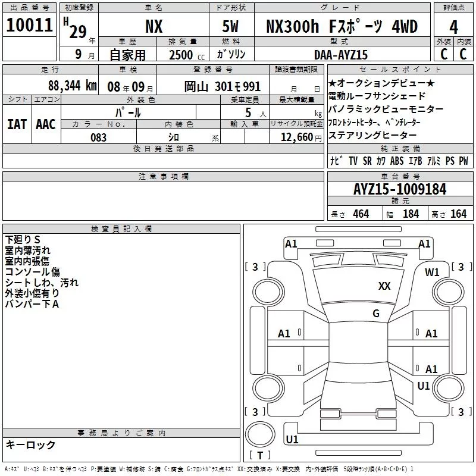
Task: Select the seating capacity 5 人
Action: click(x=256, y=113)
